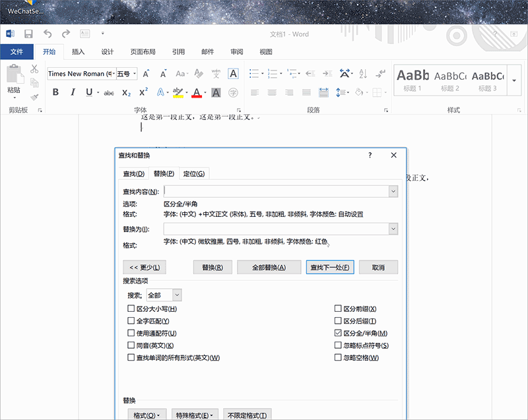
Task: Expand the styles gallery more arrow
Action: pos(514,80)
